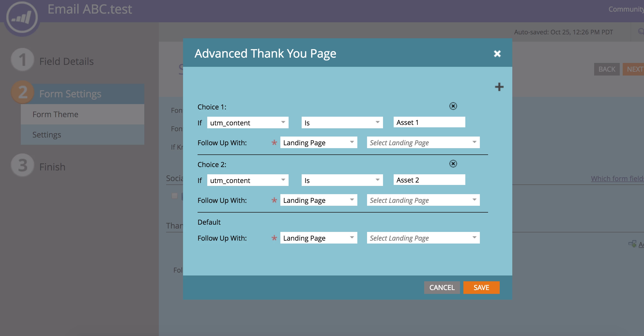The width and height of the screenshot is (644, 336).
Task: Close the Advanced Thank You Page dialog
Action: (497, 53)
